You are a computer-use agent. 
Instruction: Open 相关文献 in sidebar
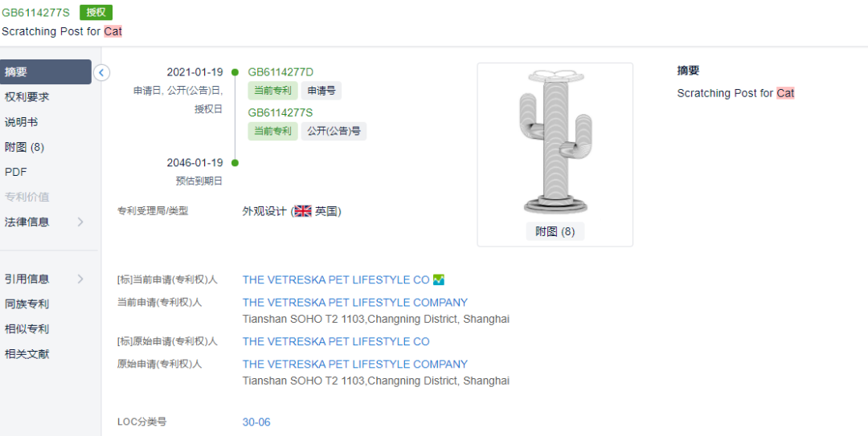click(27, 353)
